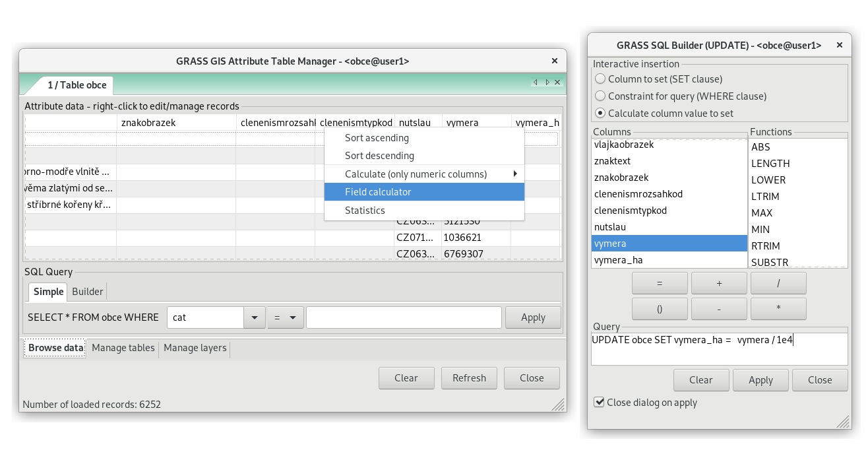Screen dimensions: 868x462
Task: Select 'znakobrazek' in Columns list
Action: 669,178
